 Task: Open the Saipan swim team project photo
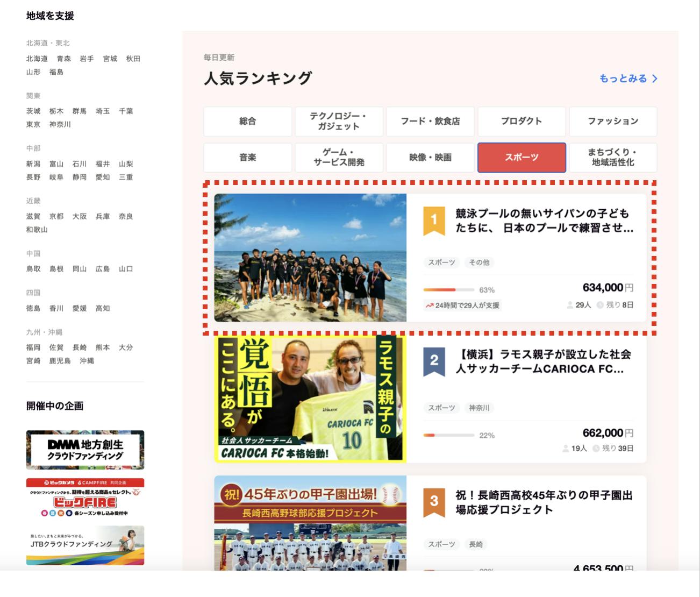pyautogui.click(x=310, y=258)
